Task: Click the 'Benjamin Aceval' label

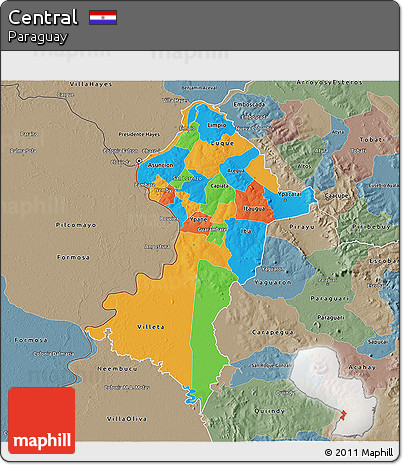Action: click(199, 88)
